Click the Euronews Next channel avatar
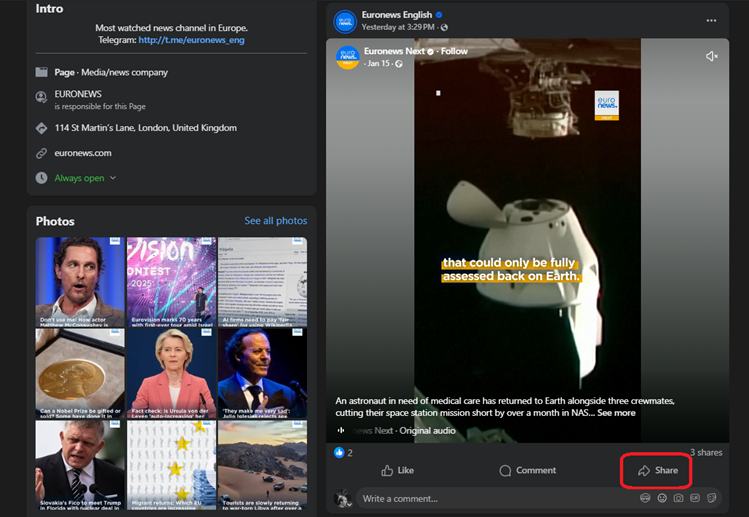Screen dimensions: 749x517 click(x=347, y=57)
